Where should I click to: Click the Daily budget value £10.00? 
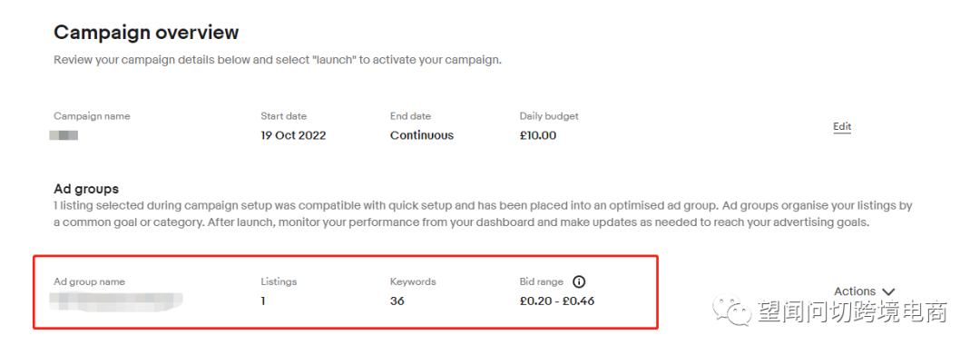[537, 135]
